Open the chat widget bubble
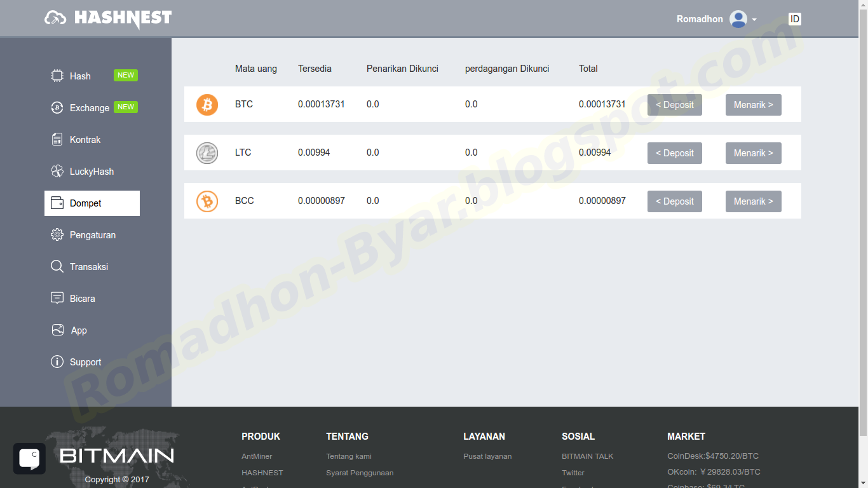The image size is (868, 488). (x=29, y=459)
